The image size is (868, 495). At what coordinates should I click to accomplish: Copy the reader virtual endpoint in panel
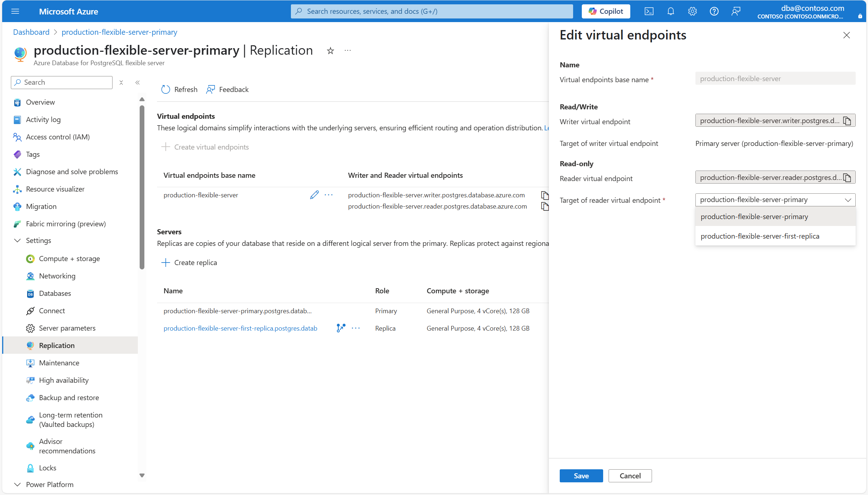pyautogui.click(x=847, y=177)
